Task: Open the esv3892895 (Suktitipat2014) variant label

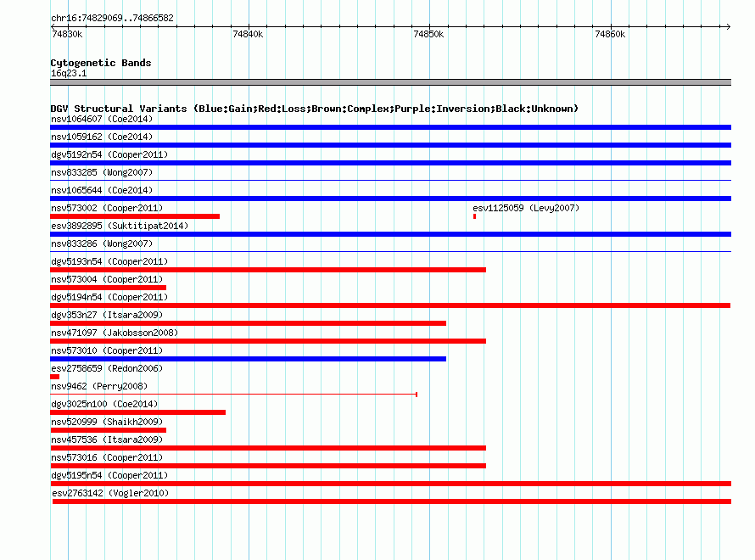Action: pos(120,226)
